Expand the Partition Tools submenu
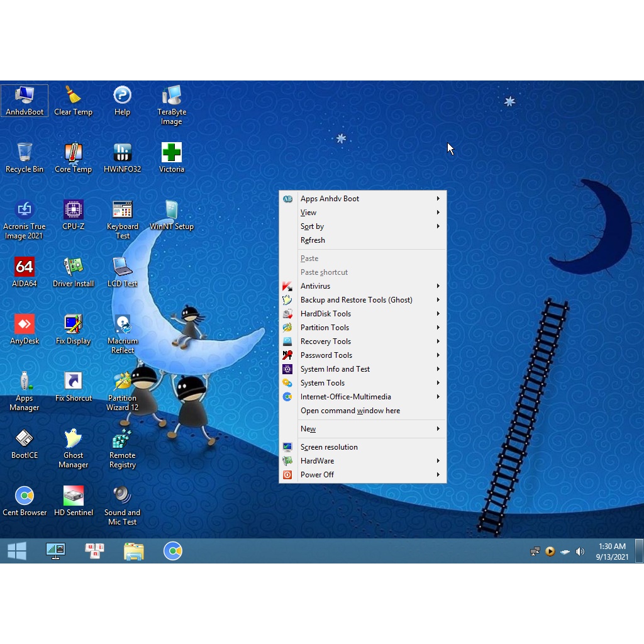644x644 pixels. (363, 327)
